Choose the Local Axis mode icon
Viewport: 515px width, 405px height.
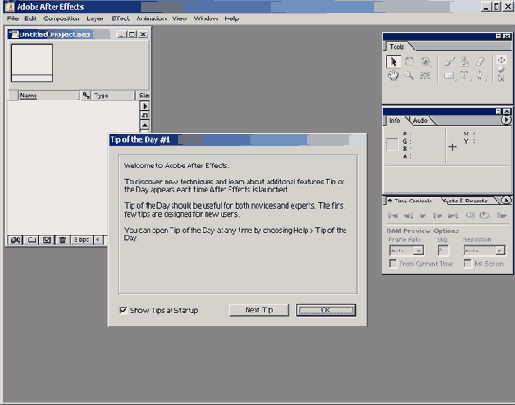click(x=501, y=60)
